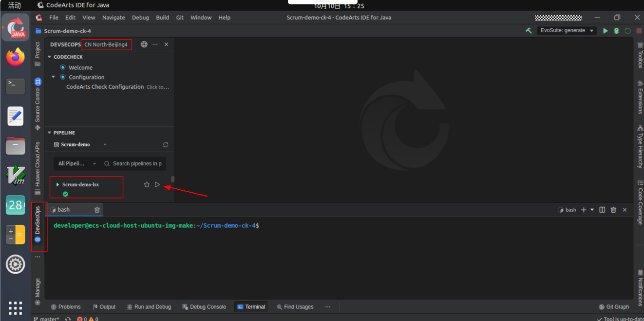Show more left sidebar items ellipsis
This screenshot has width=644, height=321.
pos(38,257)
